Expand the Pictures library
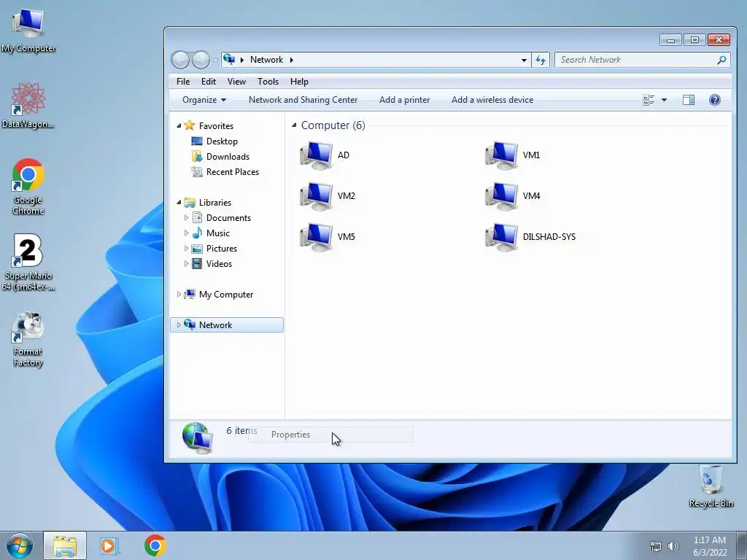This screenshot has width=747, height=560. (x=186, y=248)
